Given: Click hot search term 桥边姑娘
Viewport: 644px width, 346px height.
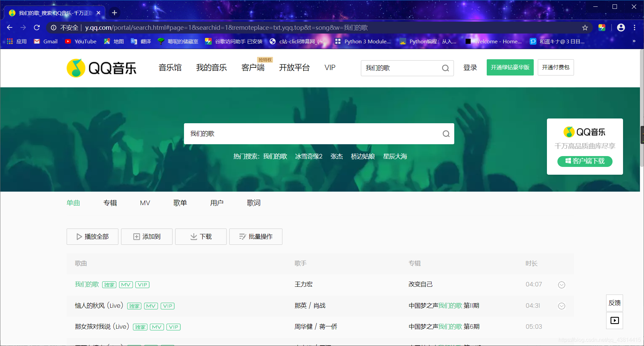Looking at the screenshot, I should (x=363, y=156).
